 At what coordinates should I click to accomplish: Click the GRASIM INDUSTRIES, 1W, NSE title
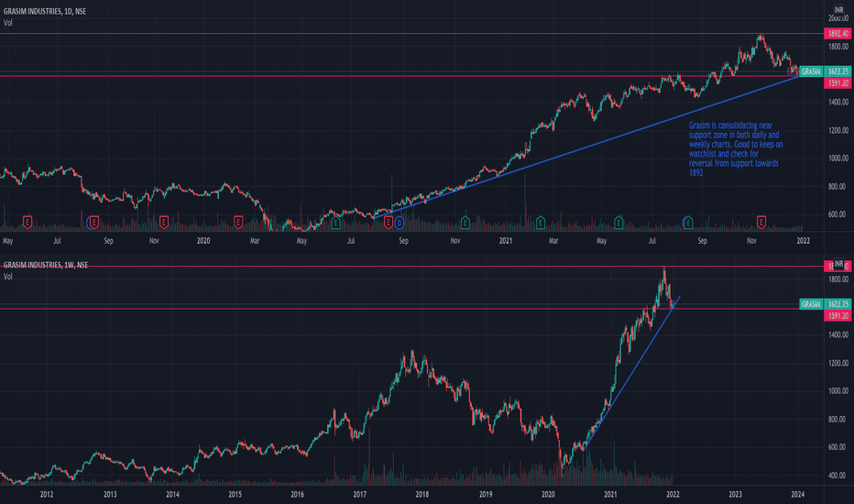[x=46, y=266]
